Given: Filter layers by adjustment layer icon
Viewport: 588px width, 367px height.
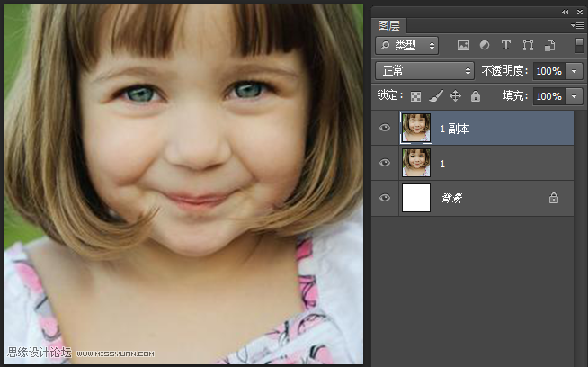Looking at the screenshot, I should (x=485, y=45).
